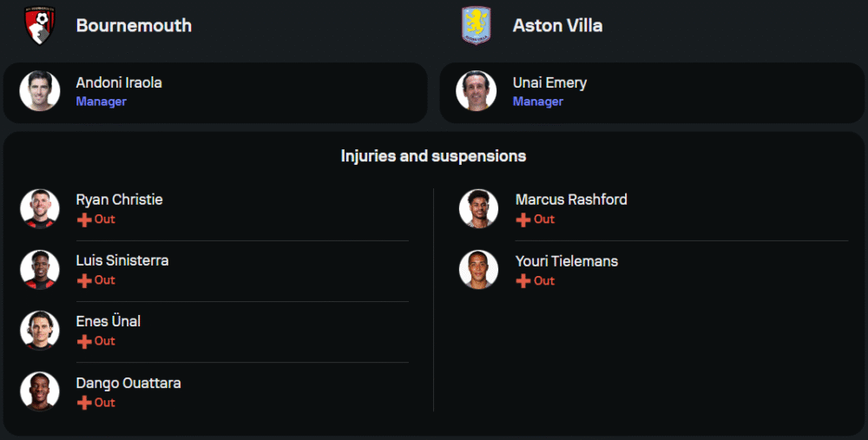This screenshot has height=440, width=868.
Task: Click the injury cross icon under Luis Sinisterra
Action: [84, 280]
